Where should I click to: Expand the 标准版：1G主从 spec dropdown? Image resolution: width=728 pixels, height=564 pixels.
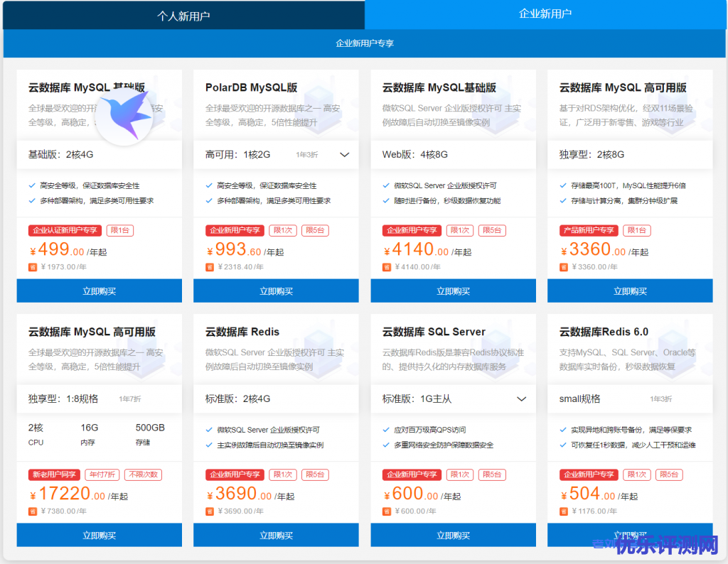coord(522,399)
